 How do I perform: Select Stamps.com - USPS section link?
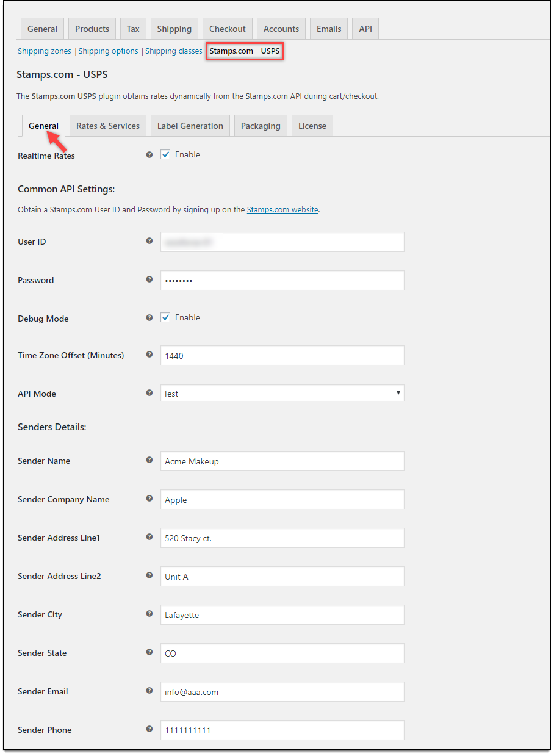pos(245,51)
